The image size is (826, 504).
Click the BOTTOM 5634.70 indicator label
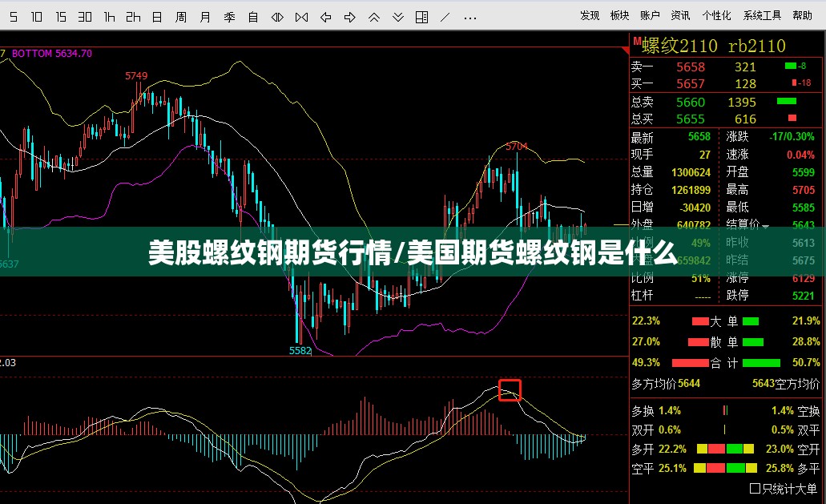pos(51,53)
